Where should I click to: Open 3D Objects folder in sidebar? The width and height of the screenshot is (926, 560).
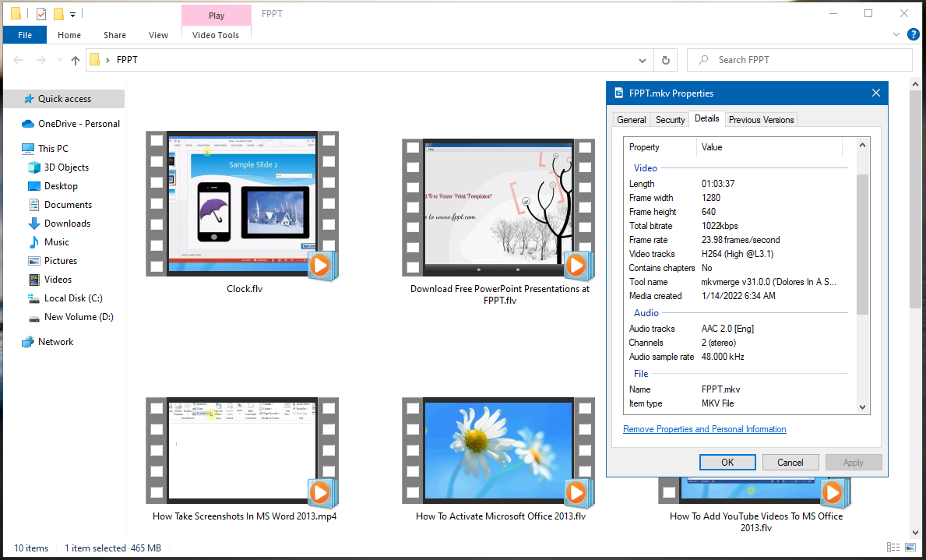pyautogui.click(x=66, y=167)
